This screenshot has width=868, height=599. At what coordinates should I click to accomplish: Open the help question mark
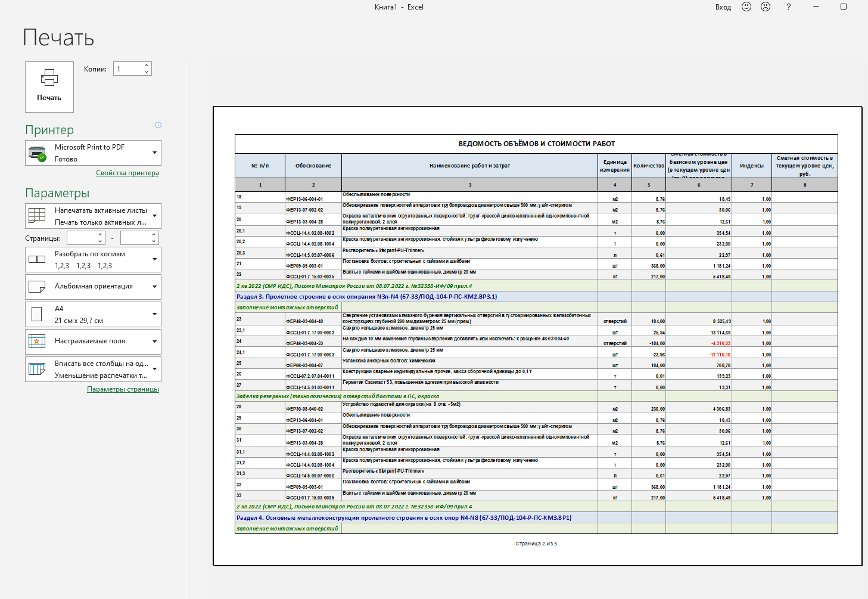(x=788, y=7)
